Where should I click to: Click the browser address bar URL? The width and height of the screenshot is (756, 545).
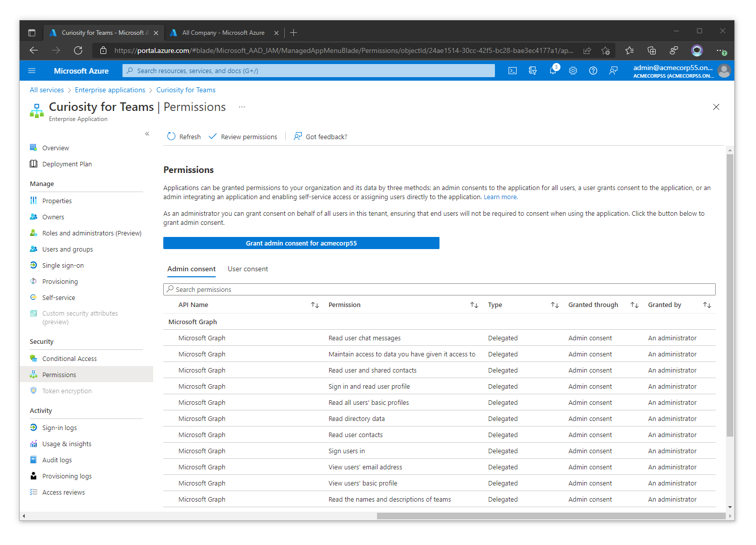[343, 50]
